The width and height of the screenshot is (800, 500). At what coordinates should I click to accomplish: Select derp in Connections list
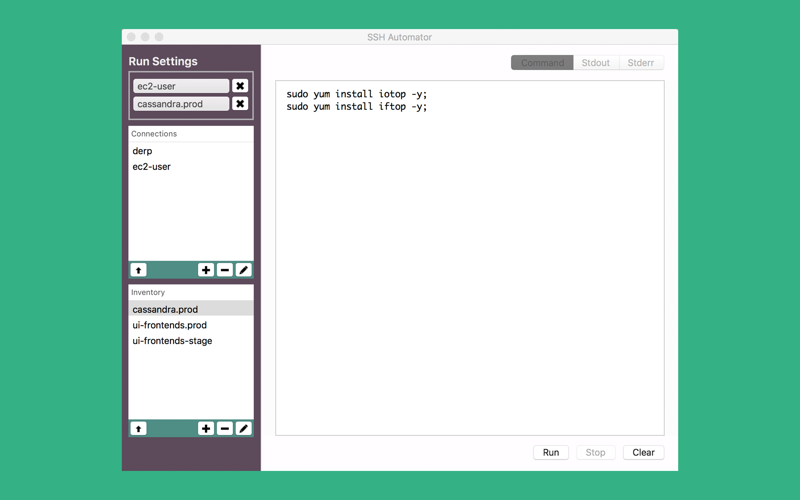point(191,151)
